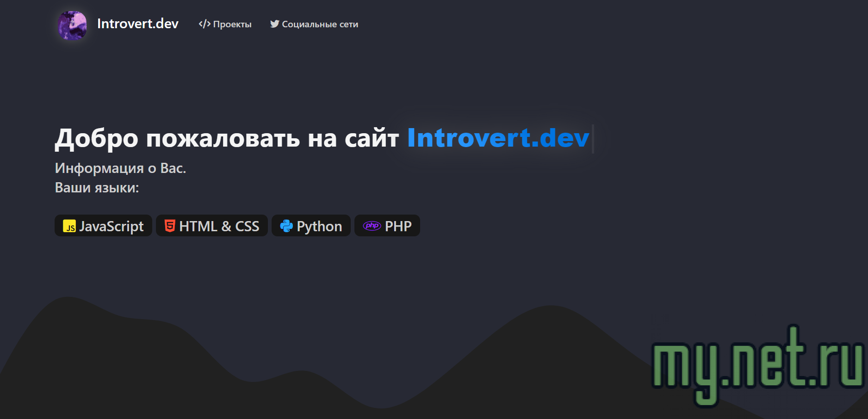Click the blue Python snake icon
This screenshot has width=868, height=419.
(286, 226)
